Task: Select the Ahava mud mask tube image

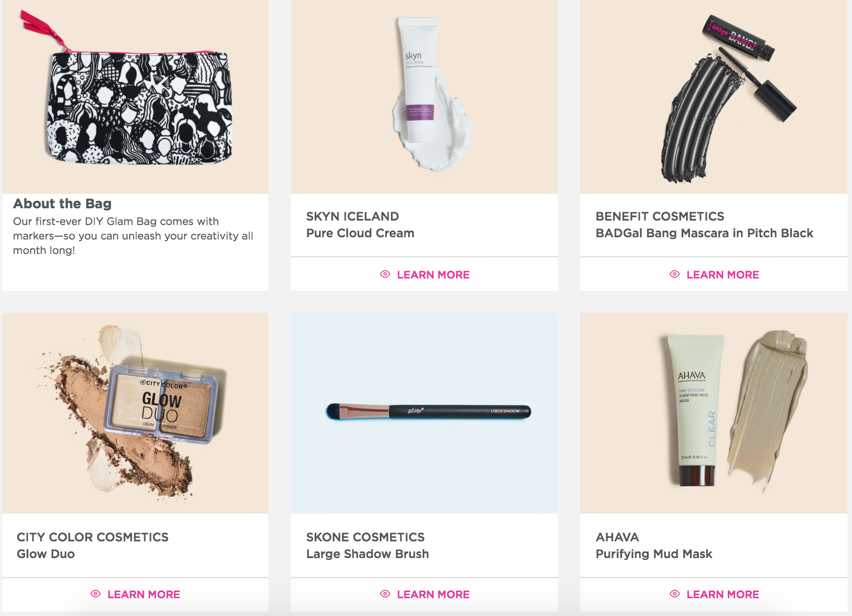Action: 714,413
